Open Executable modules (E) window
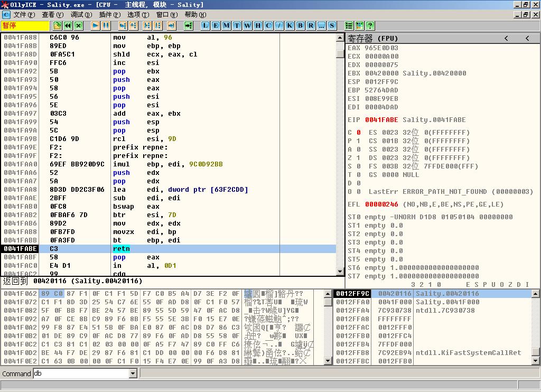The image size is (541, 392). pyautogui.click(x=216, y=25)
